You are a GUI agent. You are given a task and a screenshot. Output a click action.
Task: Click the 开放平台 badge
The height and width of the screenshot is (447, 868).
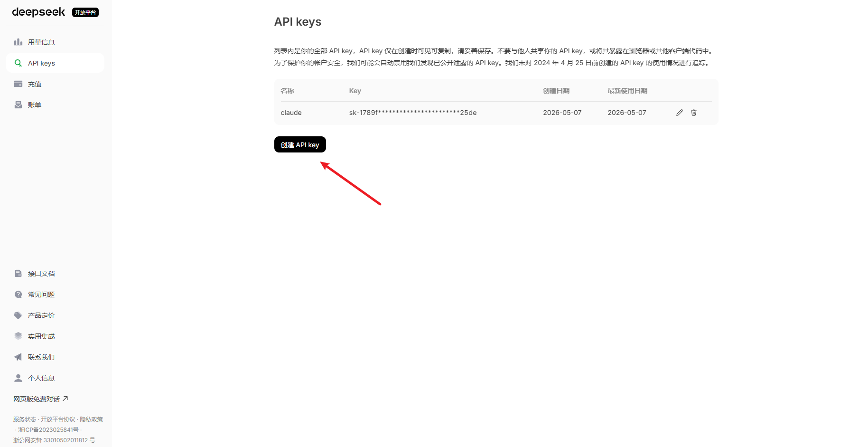tap(85, 12)
